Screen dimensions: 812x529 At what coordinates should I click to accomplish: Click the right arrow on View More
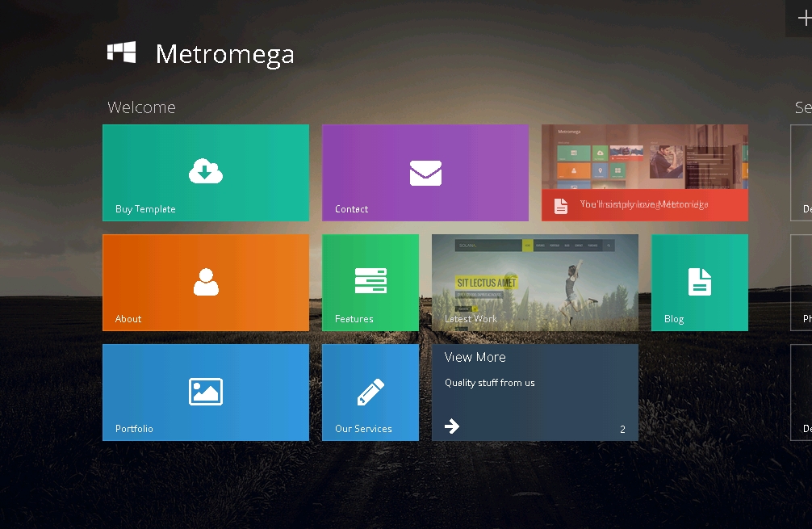[x=452, y=426]
